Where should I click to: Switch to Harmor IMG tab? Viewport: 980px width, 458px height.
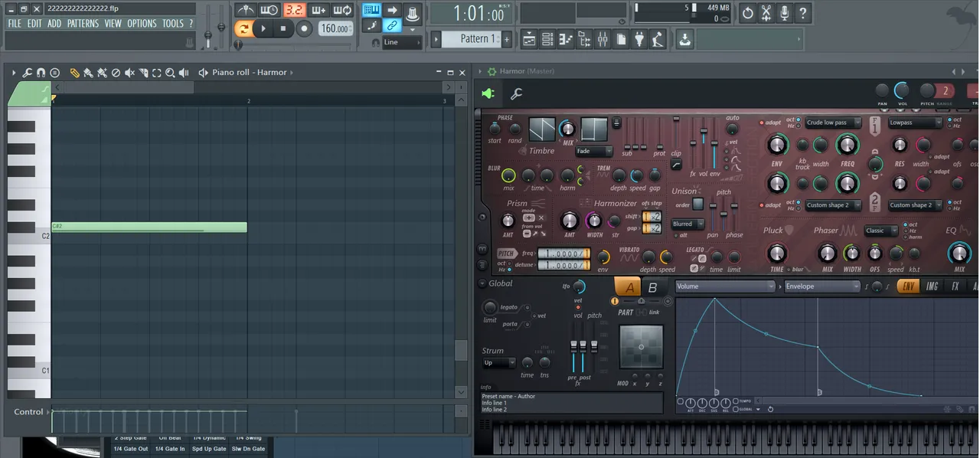(x=932, y=286)
